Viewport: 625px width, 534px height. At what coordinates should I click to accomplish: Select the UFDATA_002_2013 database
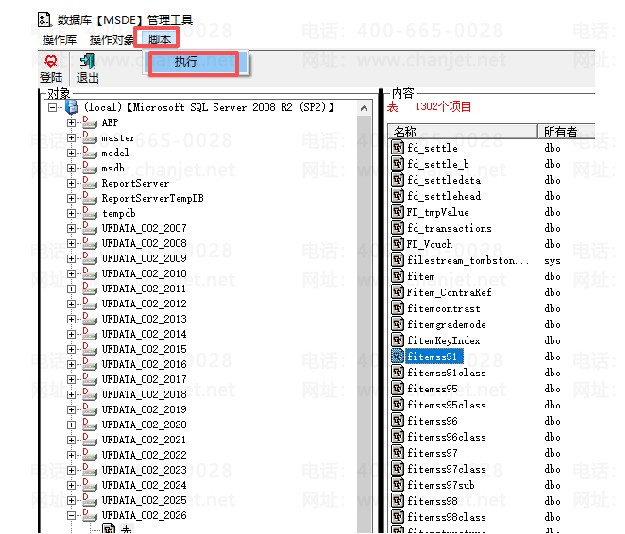click(144, 319)
